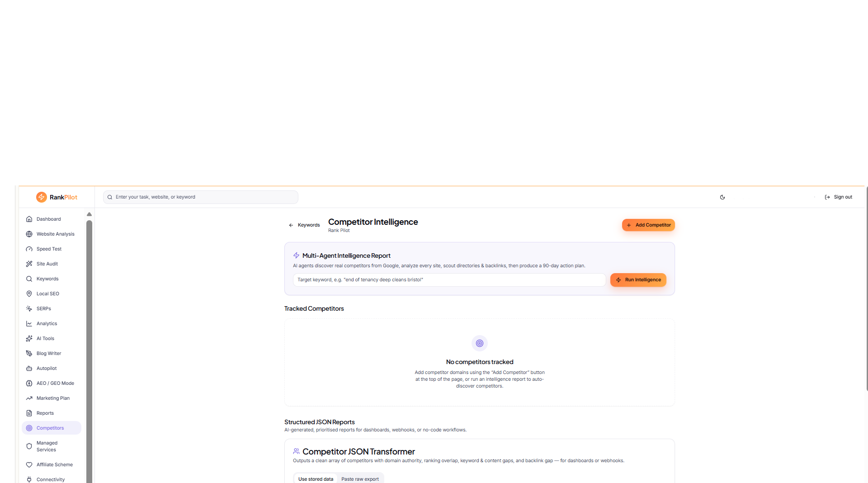
Task: Switch to Use stored data tab
Action: (x=316, y=479)
